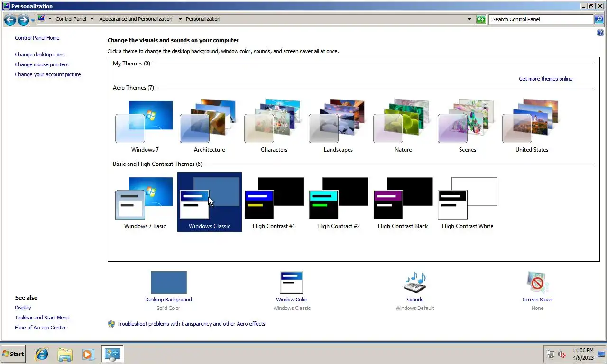Go to Control Panel Home

37,38
